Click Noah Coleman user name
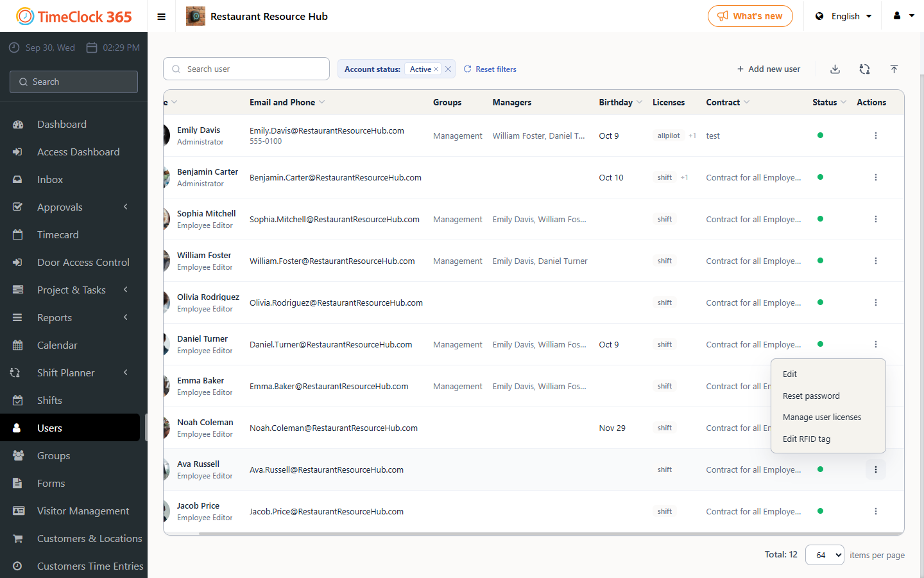This screenshot has height=578, width=924. point(205,422)
